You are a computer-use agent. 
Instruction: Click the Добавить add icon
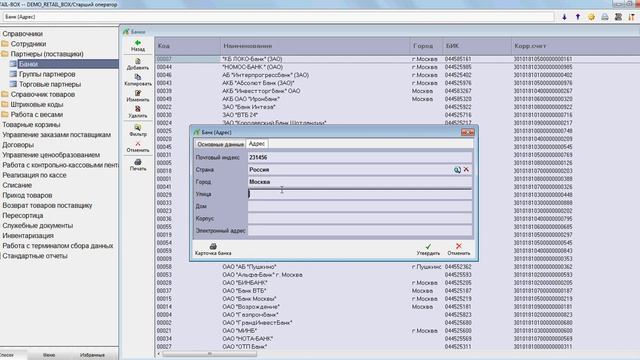pyautogui.click(x=138, y=61)
